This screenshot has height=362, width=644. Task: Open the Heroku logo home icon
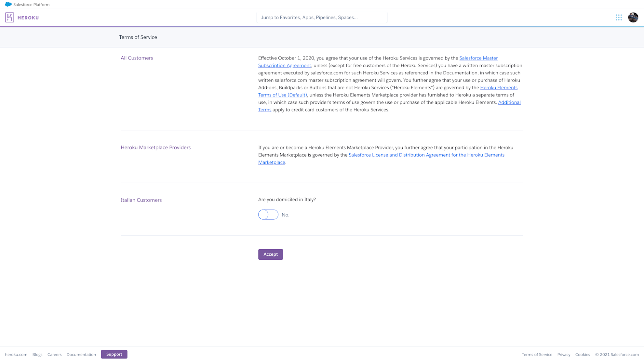coord(9,17)
